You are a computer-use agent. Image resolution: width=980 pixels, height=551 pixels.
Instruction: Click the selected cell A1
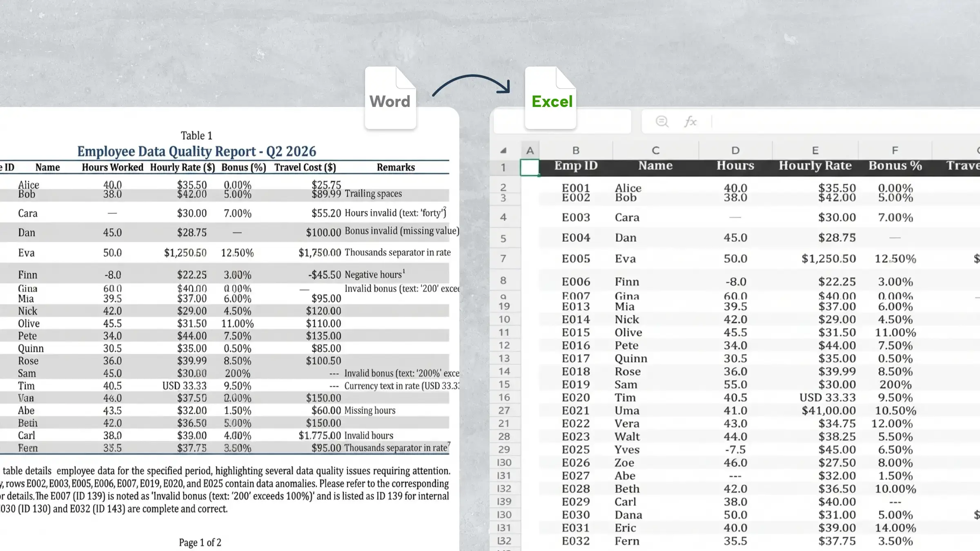[x=530, y=167]
